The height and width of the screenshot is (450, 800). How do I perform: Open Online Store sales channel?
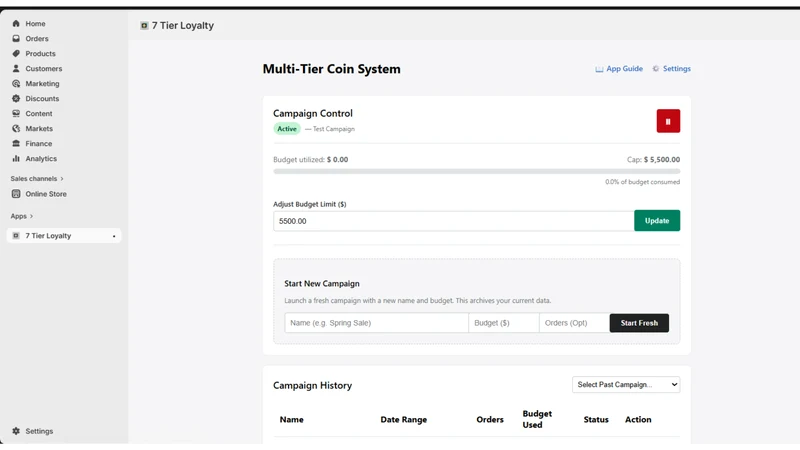46,194
